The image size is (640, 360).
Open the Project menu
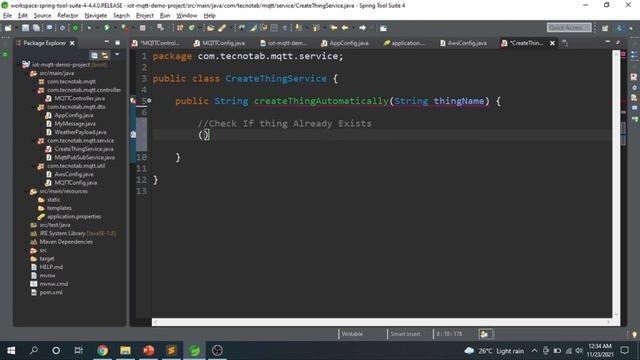point(144,16)
